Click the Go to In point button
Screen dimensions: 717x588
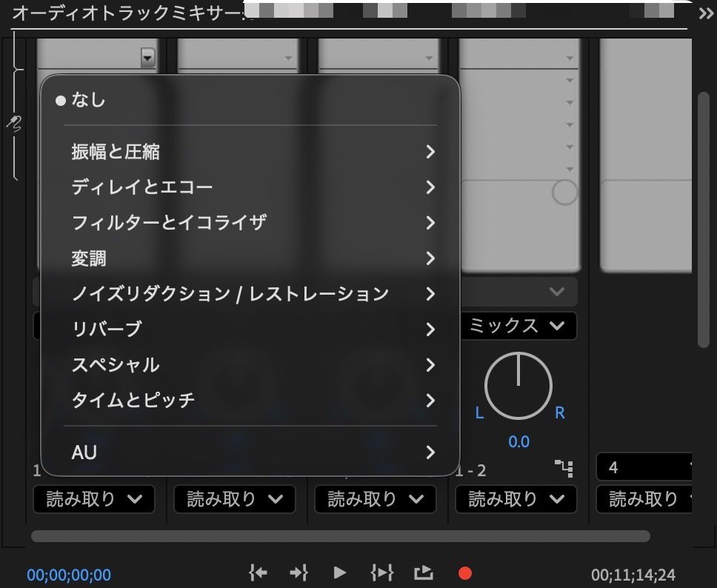coord(259,572)
